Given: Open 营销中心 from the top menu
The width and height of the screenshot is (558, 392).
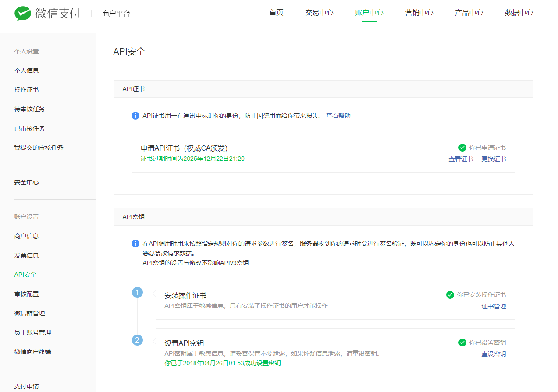Looking at the screenshot, I should click(419, 13).
